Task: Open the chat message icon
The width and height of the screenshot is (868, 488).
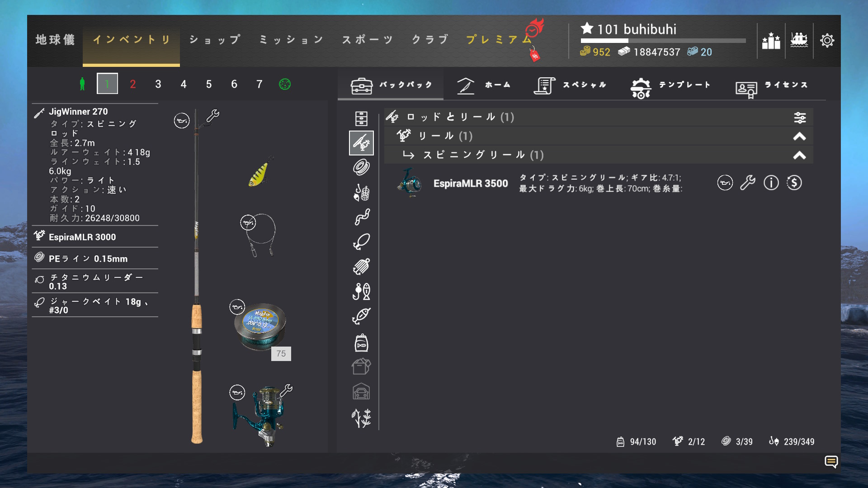Action: 831,461
